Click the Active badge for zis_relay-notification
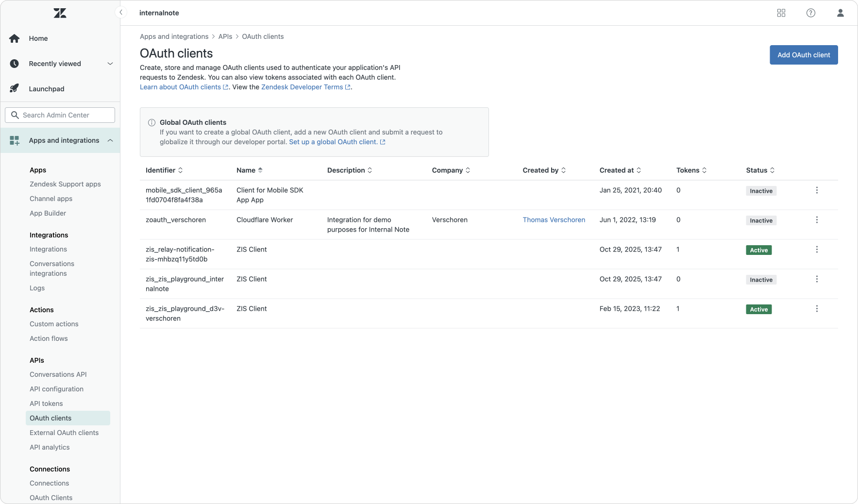This screenshot has height=504, width=858. (759, 250)
